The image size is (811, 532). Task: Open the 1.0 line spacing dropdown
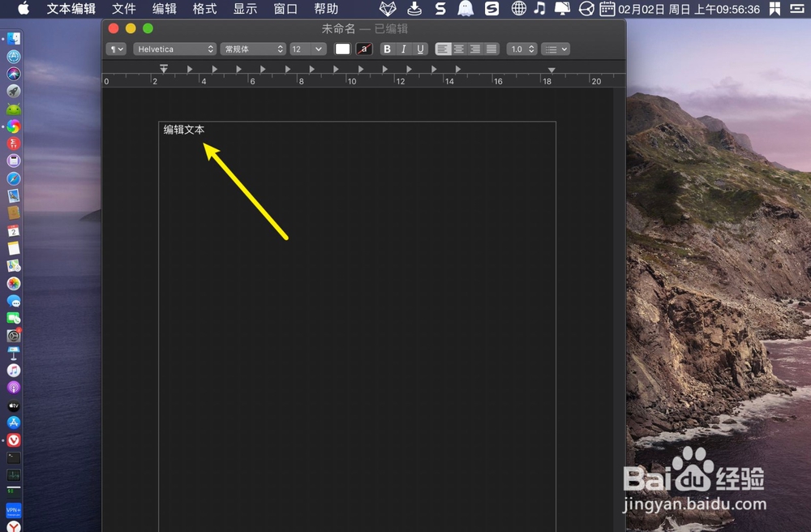click(x=521, y=49)
